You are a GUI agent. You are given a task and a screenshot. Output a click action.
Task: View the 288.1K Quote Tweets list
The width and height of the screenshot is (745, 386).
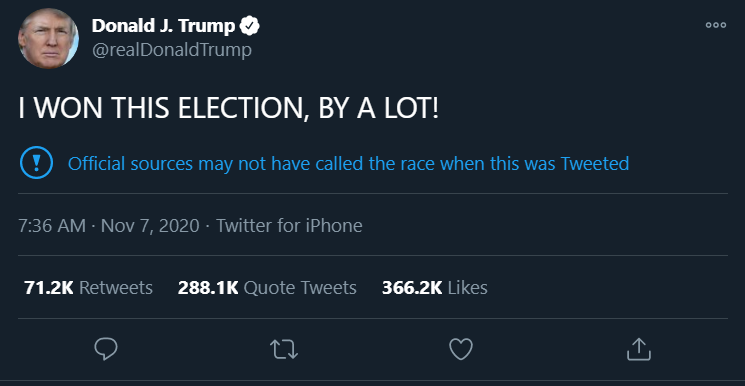(267, 288)
